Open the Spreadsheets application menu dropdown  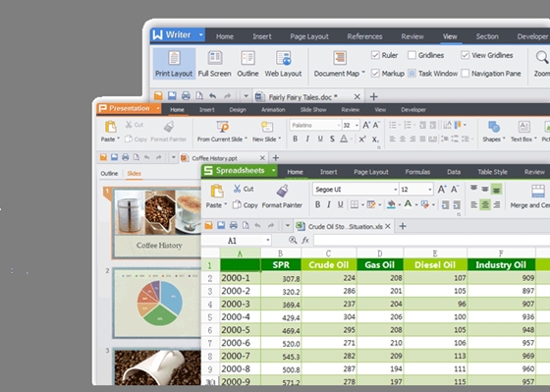[273, 171]
